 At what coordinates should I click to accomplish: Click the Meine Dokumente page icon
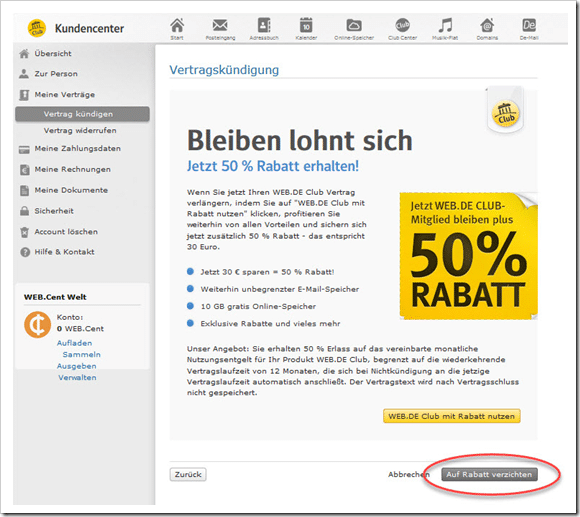24,190
